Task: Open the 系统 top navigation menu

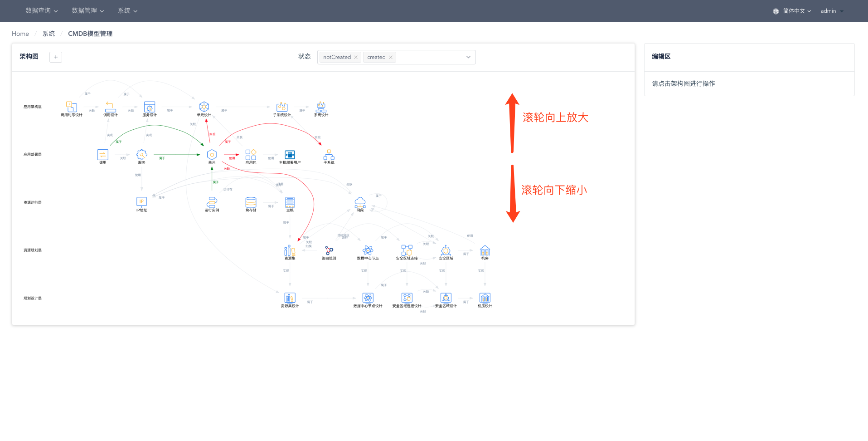Action: 128,11
